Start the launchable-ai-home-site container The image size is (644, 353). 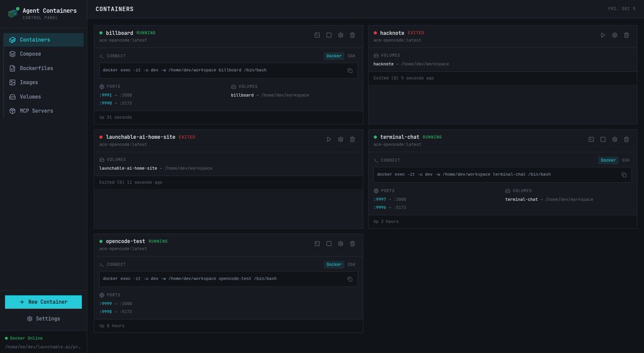click(329, 139)
